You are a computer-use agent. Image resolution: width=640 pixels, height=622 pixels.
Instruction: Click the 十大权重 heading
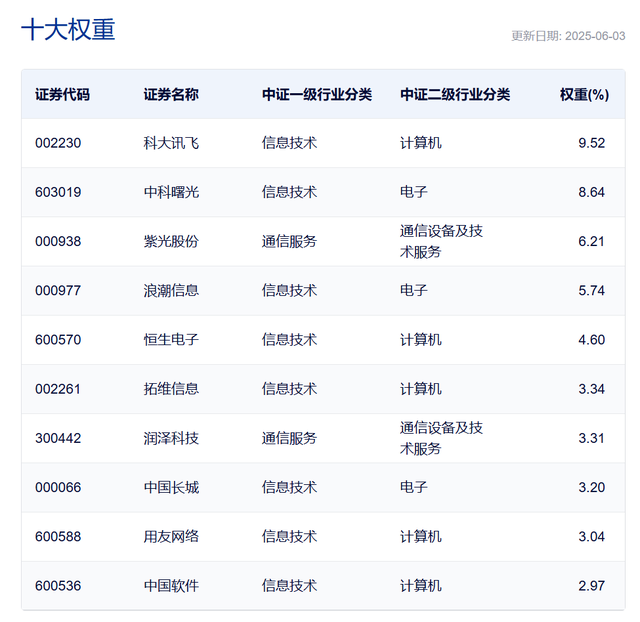68,29
